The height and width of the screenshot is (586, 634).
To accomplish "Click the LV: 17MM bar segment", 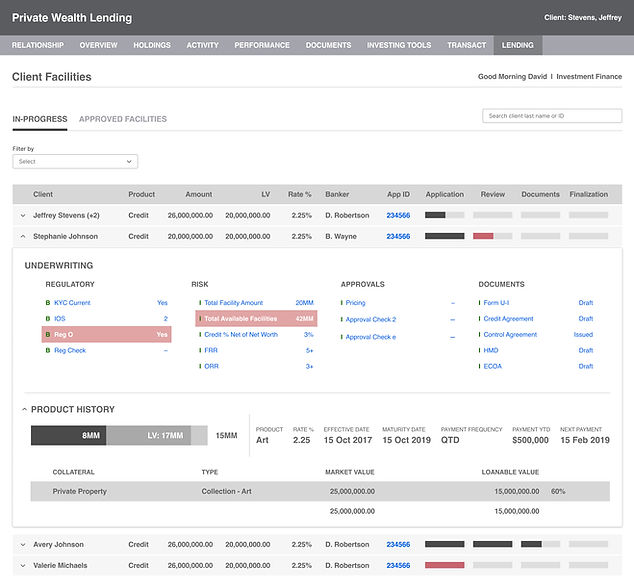I will (x=148, y=436).
